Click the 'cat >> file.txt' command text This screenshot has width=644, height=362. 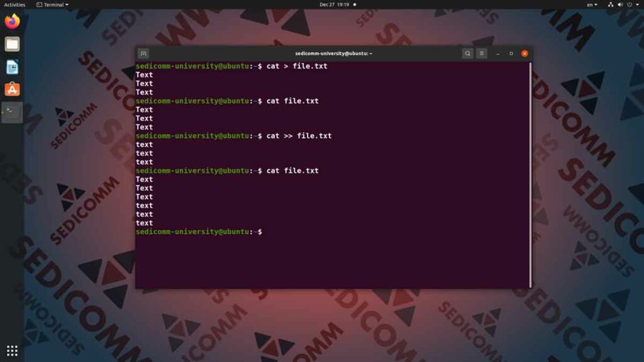click(299, 136)
